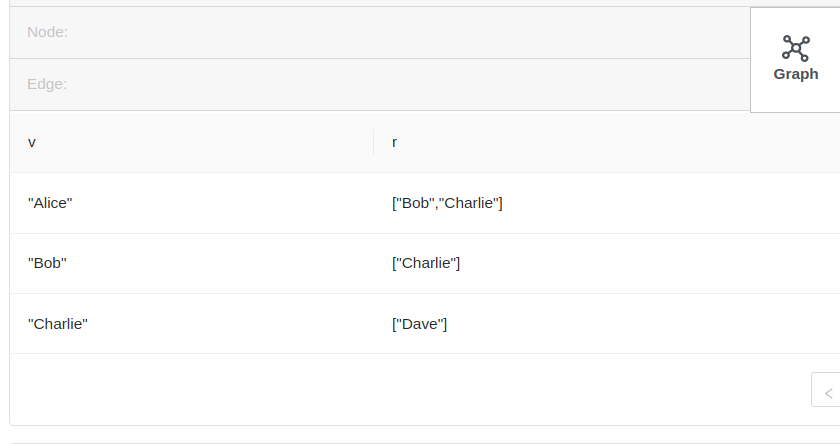This screenshot has height=444, width=840.
Task: Click the Node: label
Action: point(47,32)
